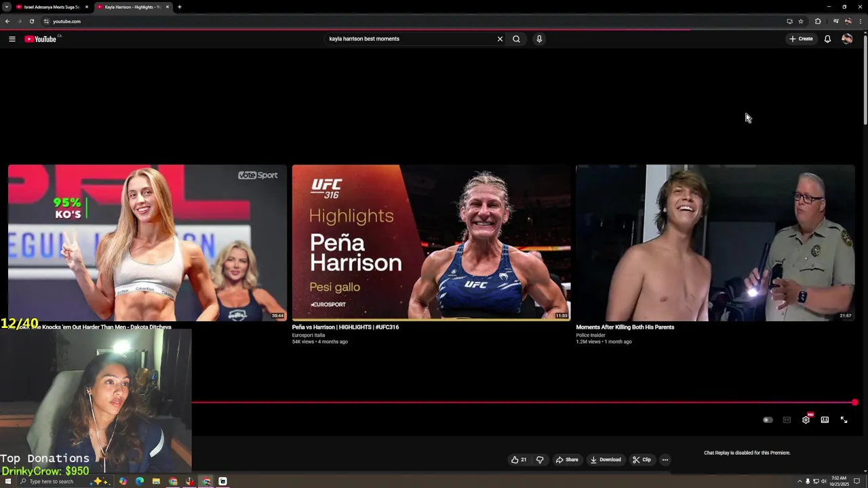The image size is (868, 488).
Task: Open the Police Insider channel link
Action: [x=591, y=335]
